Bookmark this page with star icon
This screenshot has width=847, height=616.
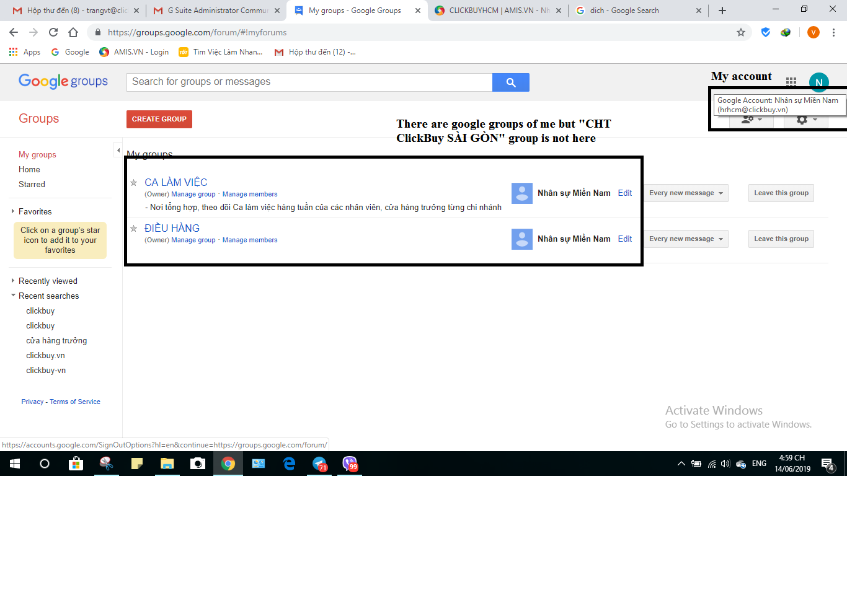coord(741,32)
